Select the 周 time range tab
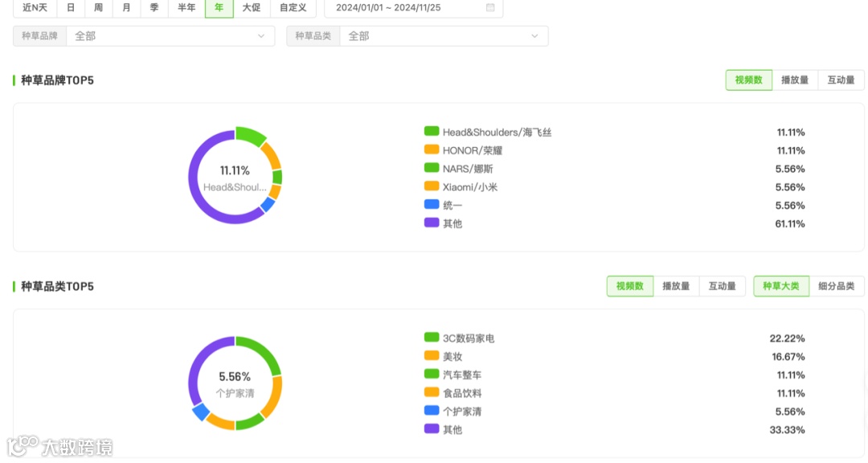 coord(99,8)
